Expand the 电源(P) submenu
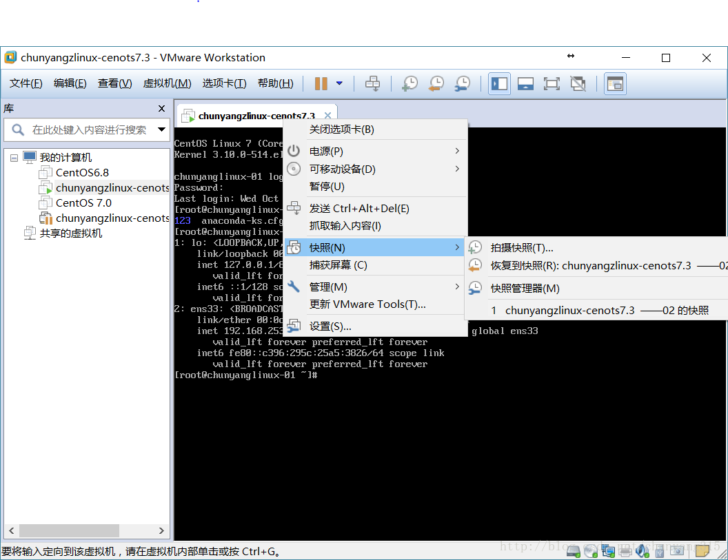The height and width of the screenshot is (560, 728). point(375,152)
